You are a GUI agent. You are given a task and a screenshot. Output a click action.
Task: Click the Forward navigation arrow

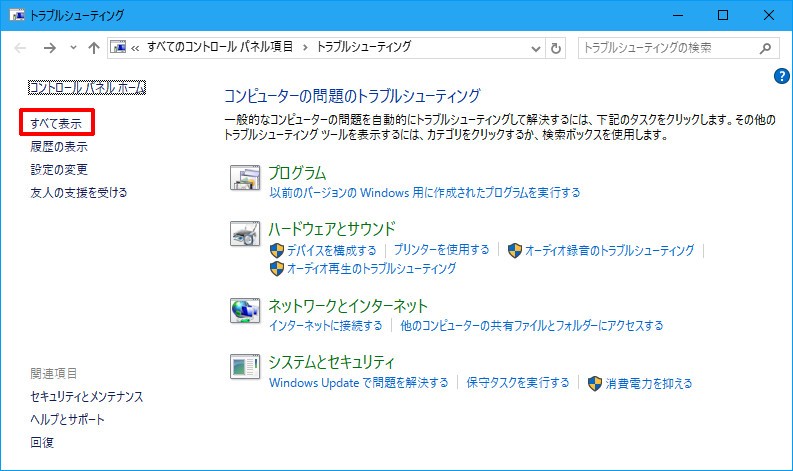click(x=50, y=48)
